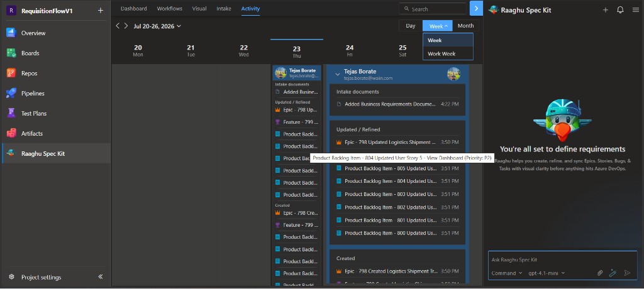Image resolution: width=644 pixels, height=289 pixels.
Task: Open the Repos section icon
Action: (x=11, y=73)
